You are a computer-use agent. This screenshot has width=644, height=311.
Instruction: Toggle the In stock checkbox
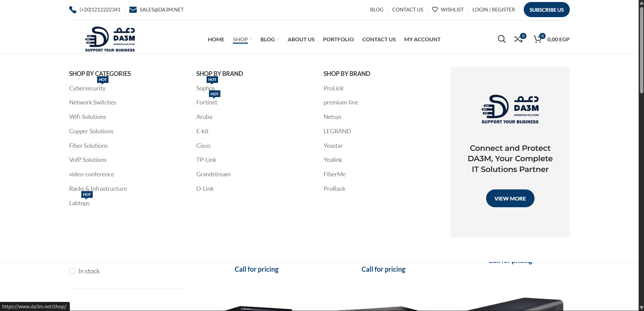click(x=72, y=271)
